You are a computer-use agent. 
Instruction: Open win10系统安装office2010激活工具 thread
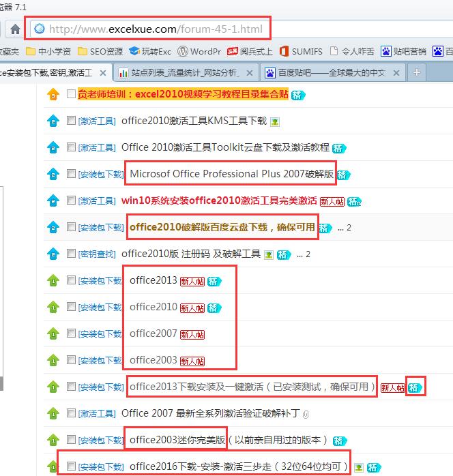tap(219, 200)
